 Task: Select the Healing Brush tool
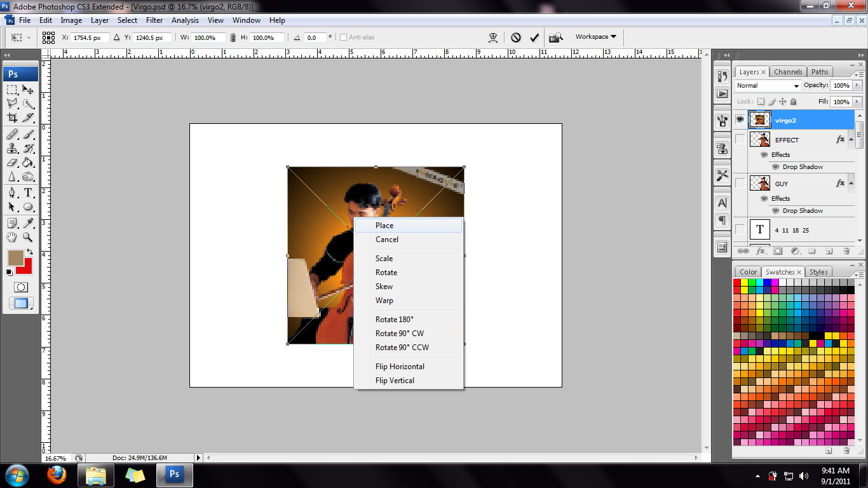coord(12,135)
